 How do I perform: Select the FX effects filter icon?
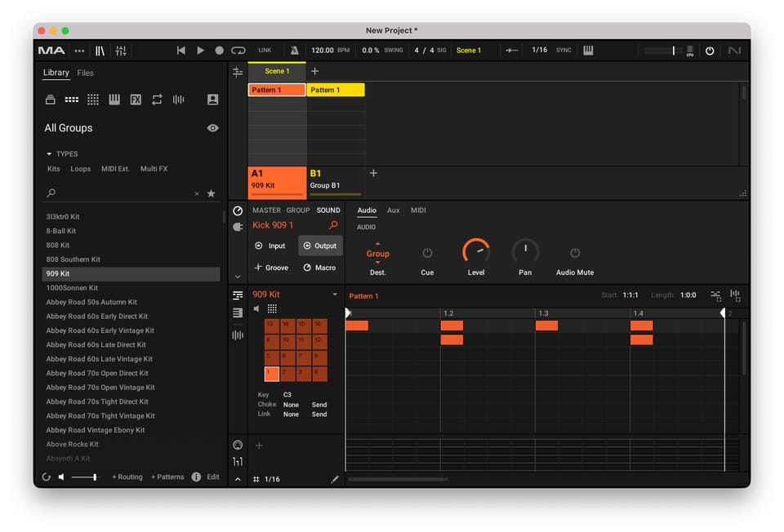point(136,100)
